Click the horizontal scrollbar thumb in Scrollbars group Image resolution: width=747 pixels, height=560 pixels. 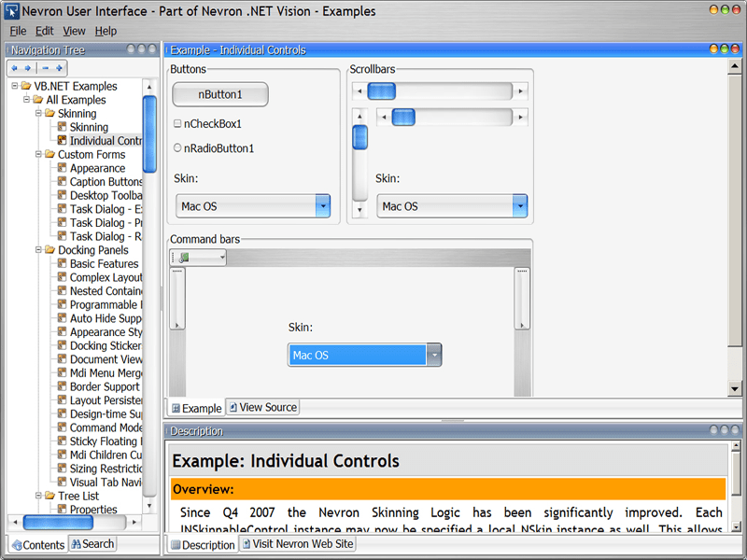pyautogui.click(x=381, y=90)
